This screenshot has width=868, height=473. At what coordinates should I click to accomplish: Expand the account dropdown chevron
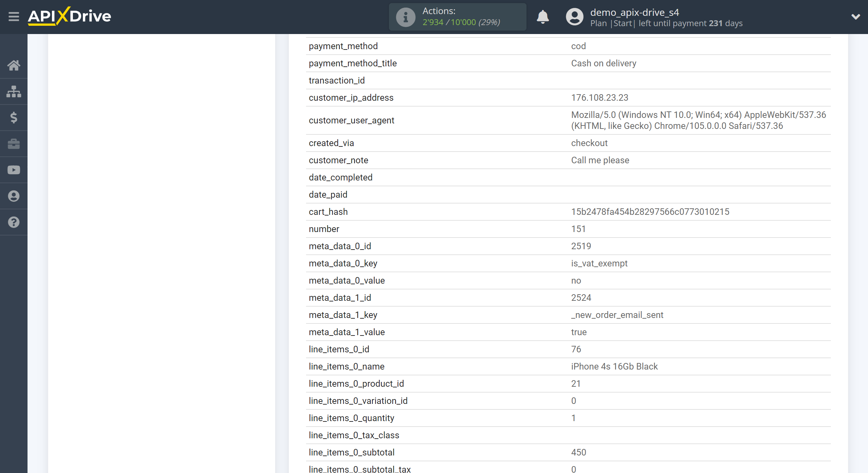pyautogui.click(x=856, y=17)
